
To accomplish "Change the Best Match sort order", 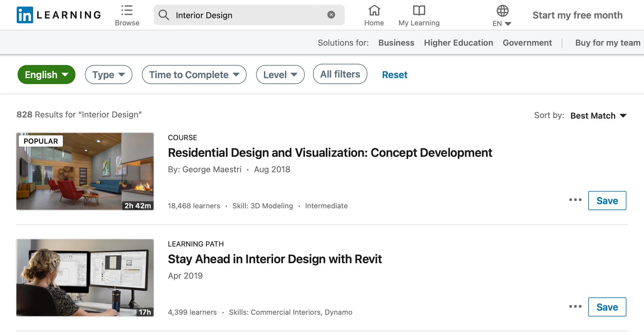I will click(598, 116).
